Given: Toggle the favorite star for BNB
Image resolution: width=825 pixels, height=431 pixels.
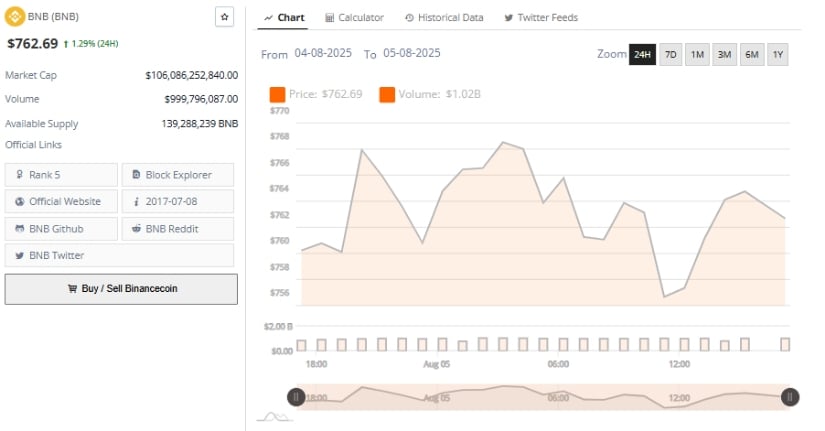Looking at the screenshot, I should [224, 17].
